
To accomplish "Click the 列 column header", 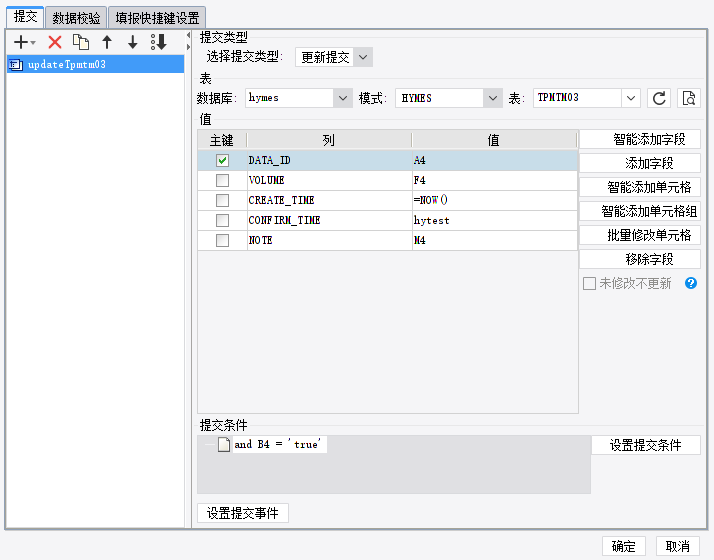I will pos(329,140).
